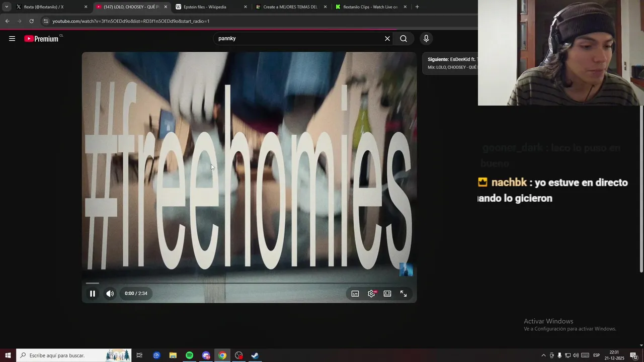The height and width of the screenshot is (362, 644).
Task: Enter fullscreen mode on the video
Action: (x=404, y=294)
